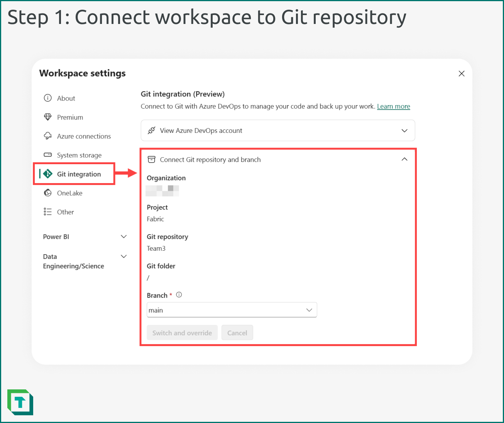Click the Other list icon in sidebar

coord(47,212)
